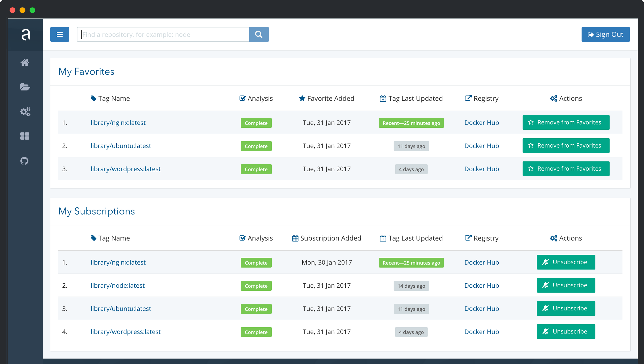The height and width of the screenshot is (364, 644).
Task: Open the home icon in sidebar
Action: coord(25,62)
